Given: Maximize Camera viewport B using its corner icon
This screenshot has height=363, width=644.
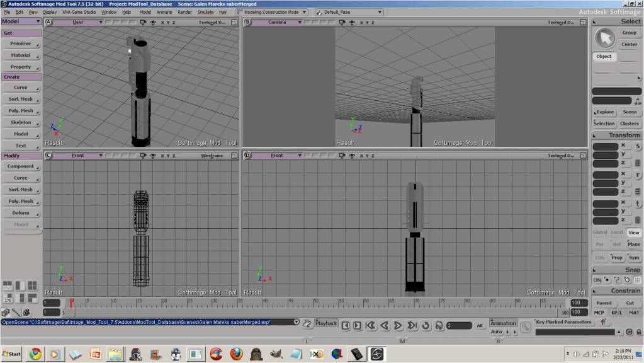Looking at the screenshot, I should 583,22.
